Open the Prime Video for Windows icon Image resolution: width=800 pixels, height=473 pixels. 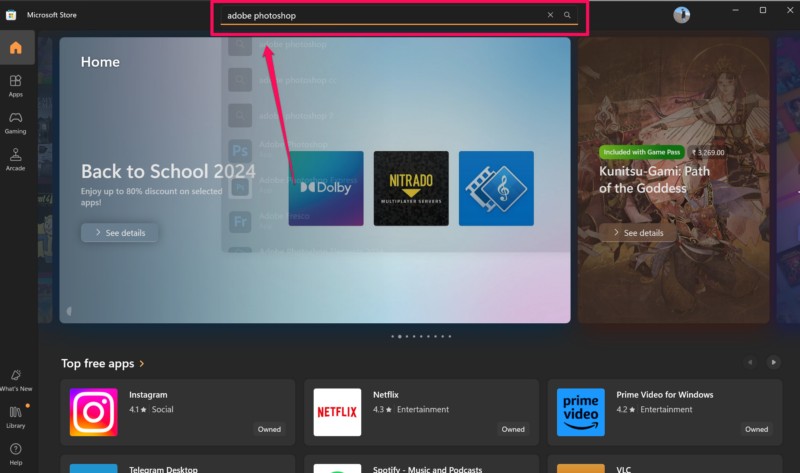(x=581, y=412)
